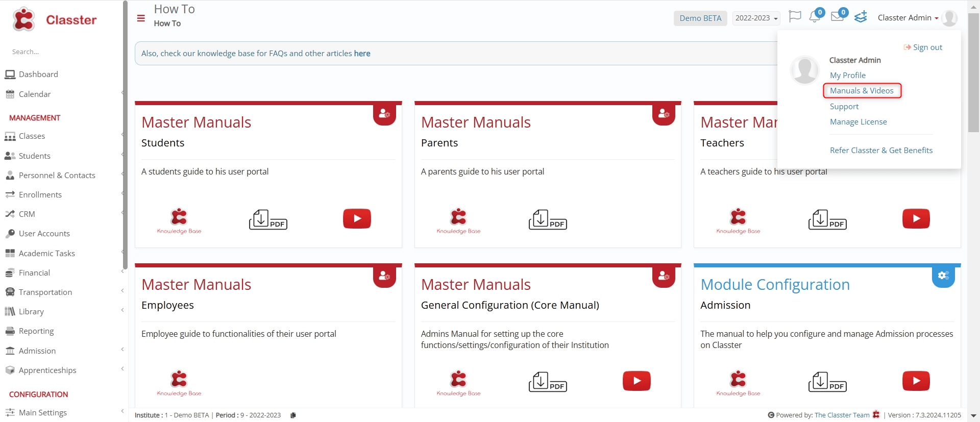Click the sidebar Search field
This screenshot has width=980, height=422.
click(61, 52)
